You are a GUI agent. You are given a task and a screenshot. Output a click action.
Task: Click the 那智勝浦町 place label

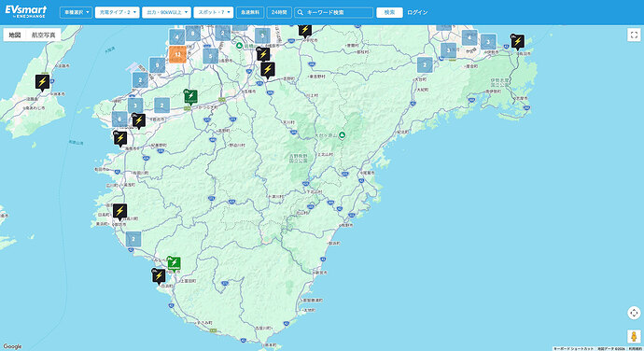(312, 301)
